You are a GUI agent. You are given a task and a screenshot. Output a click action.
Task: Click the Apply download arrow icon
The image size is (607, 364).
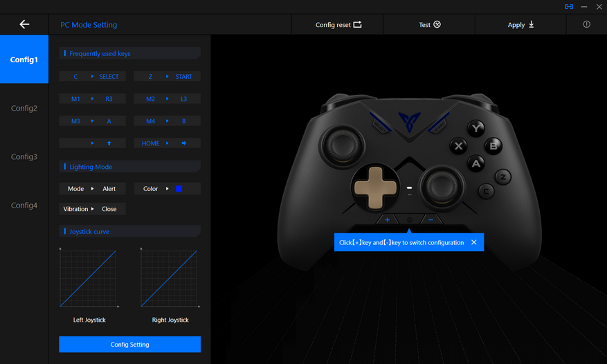click(531, 24)
